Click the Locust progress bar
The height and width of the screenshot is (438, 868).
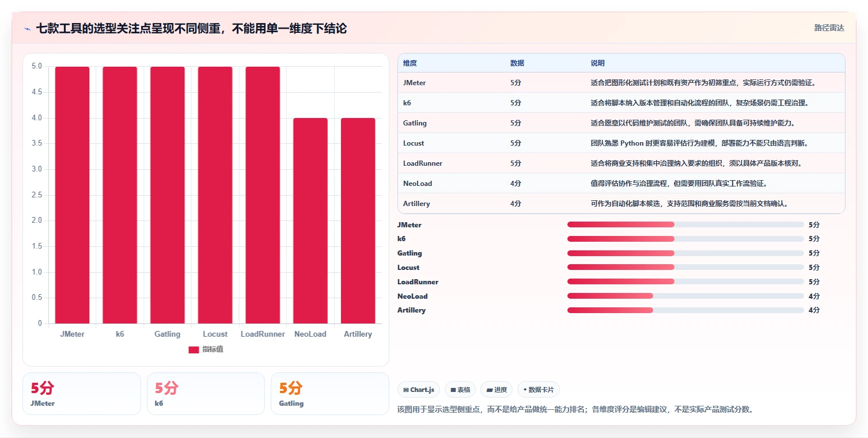pyautogui.click(x=685, y=267)
